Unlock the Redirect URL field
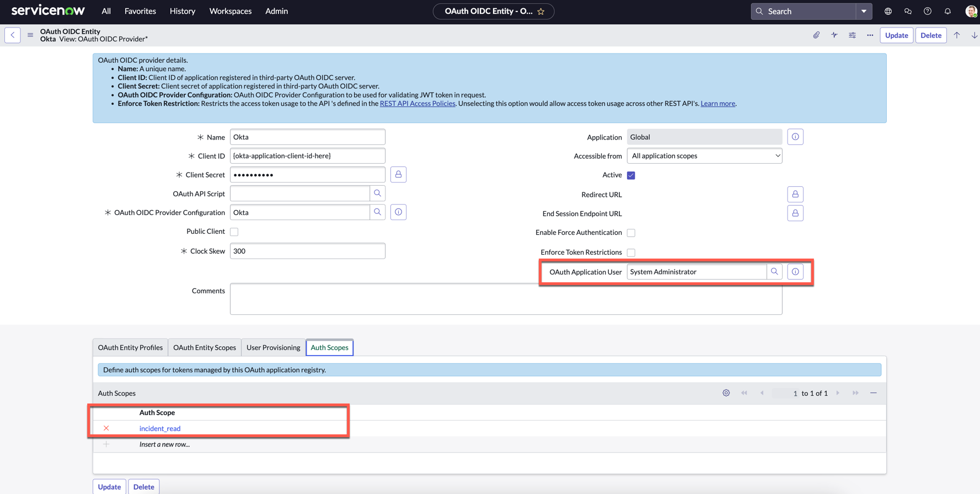Image resolution: width=980 pixels, height=494 pixels. pyautogui.click(x=795, y=194)
